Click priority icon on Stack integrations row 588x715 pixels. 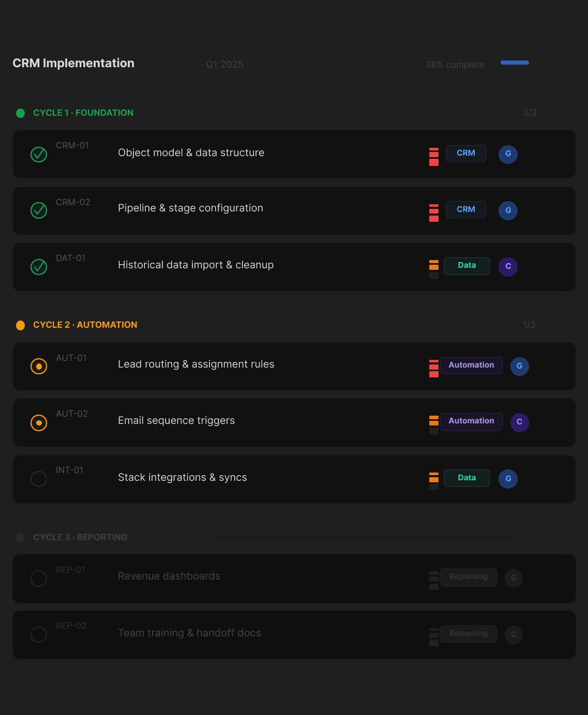coord(434,481)
